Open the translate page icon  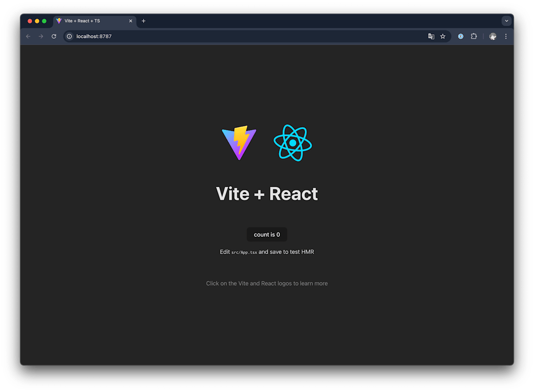coord(431,36)
